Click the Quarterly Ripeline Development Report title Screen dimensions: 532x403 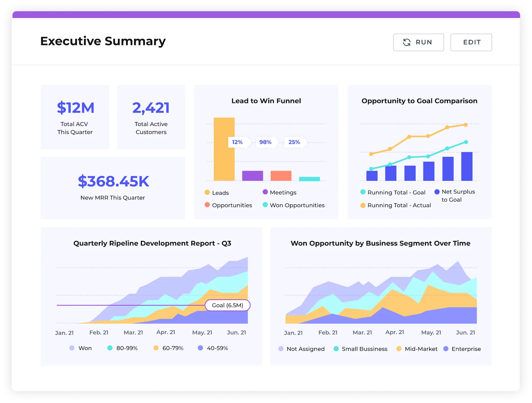[152, 243]
